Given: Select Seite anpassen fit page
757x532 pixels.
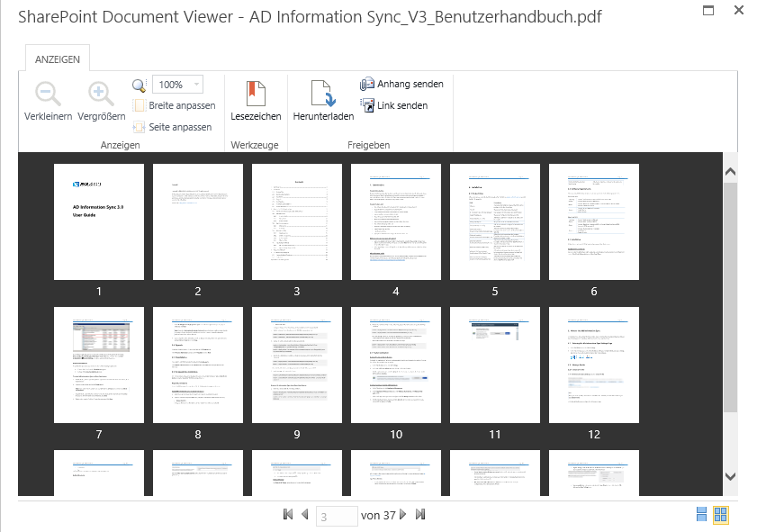Looking at the screenshot, I should (172, 127).
